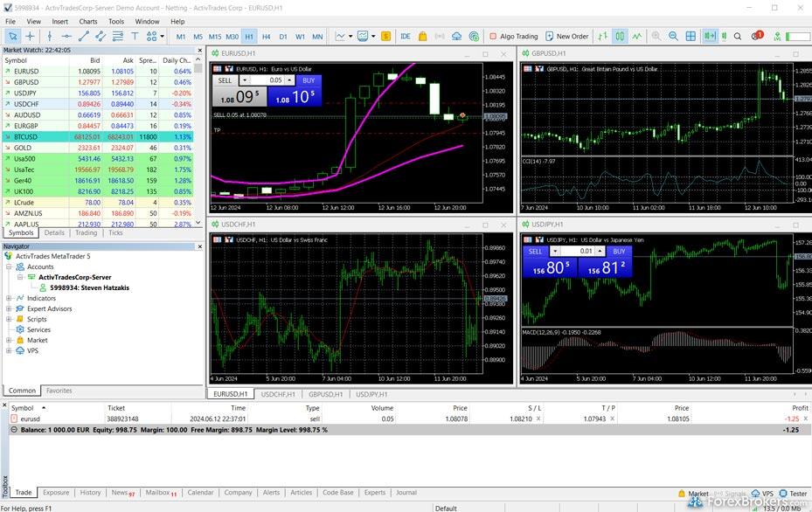Select the crosshair cursor tool

click(x=30, y=36)
